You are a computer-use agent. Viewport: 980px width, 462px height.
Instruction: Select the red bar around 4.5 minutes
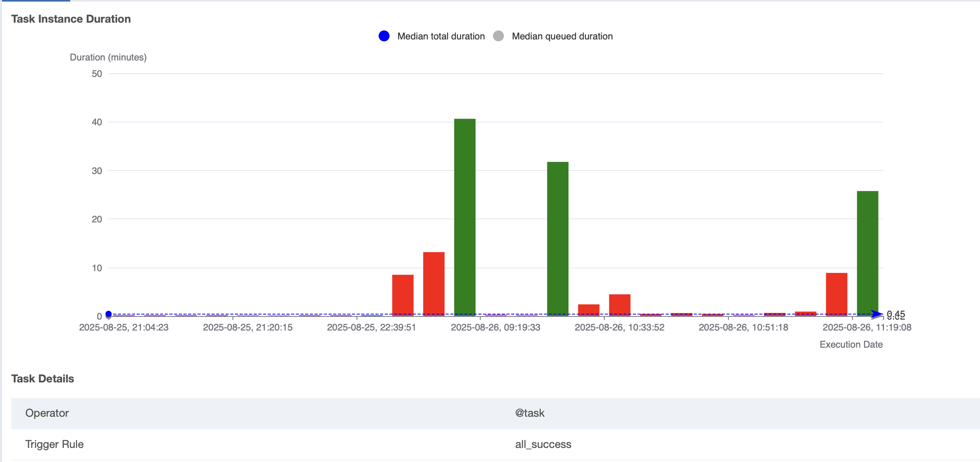(x=620, y=304)
